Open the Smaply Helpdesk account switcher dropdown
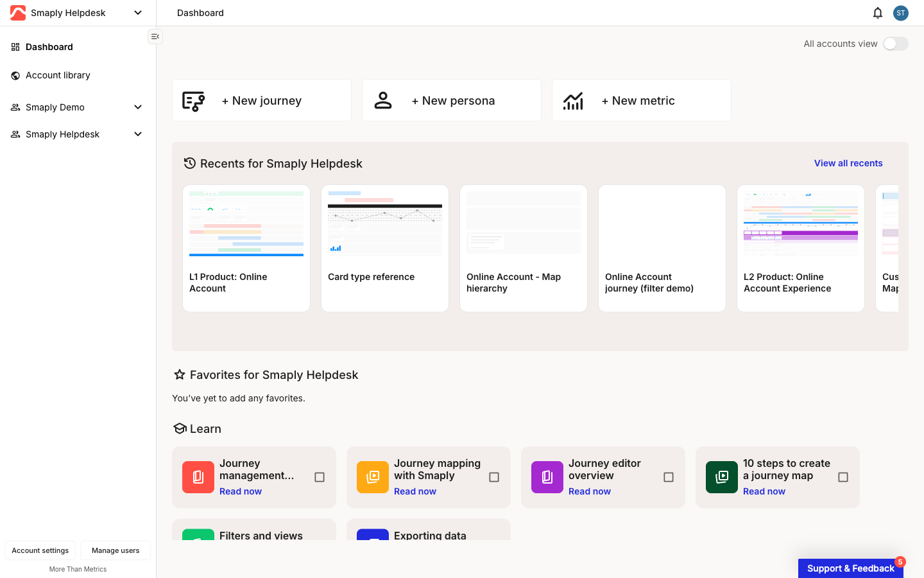Viewport: 924px width, 578px height. tap(138, 13)
